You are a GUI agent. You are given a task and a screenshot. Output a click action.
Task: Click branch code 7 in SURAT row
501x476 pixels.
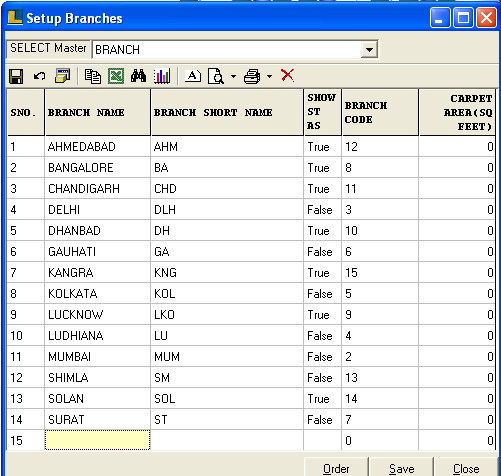click(x=380, y=419)
